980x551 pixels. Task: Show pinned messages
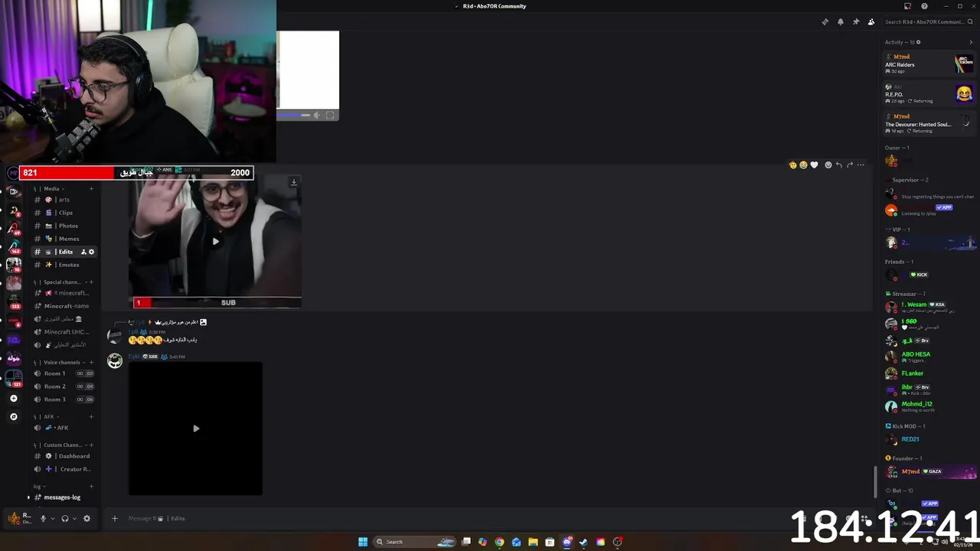(x=856, y=21)
